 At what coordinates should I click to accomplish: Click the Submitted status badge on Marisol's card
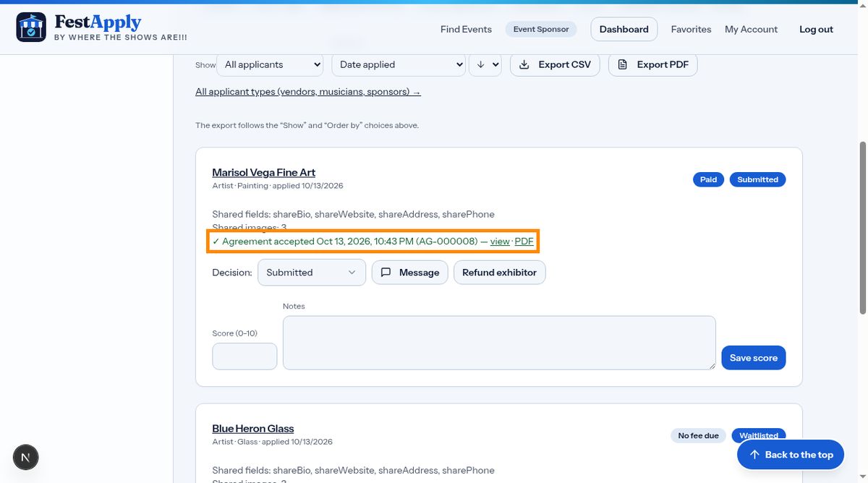pyautogui.click(x=758, y=179)
